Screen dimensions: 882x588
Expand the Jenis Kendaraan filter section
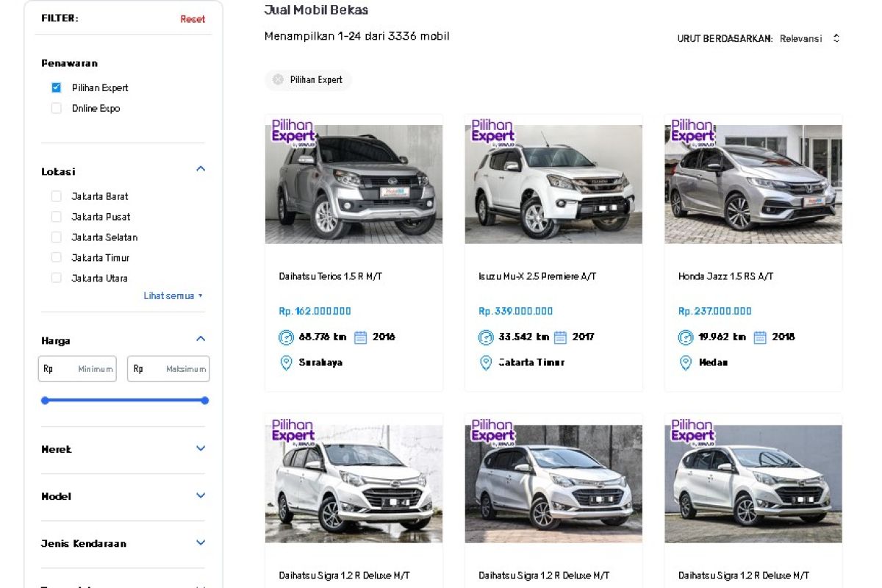point(201,542)
